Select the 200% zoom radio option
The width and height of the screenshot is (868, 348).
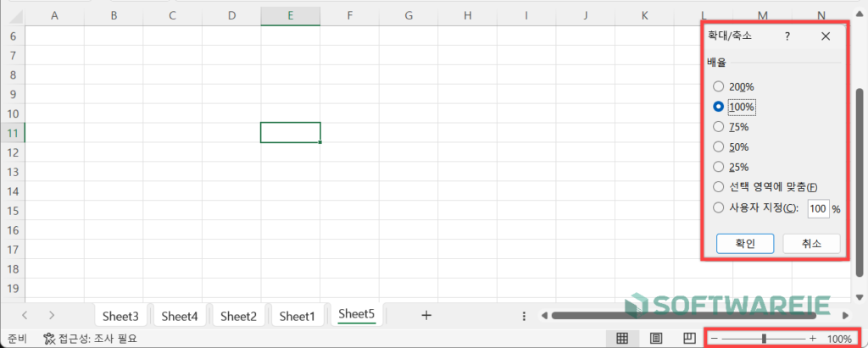click(x=719, y=86)
